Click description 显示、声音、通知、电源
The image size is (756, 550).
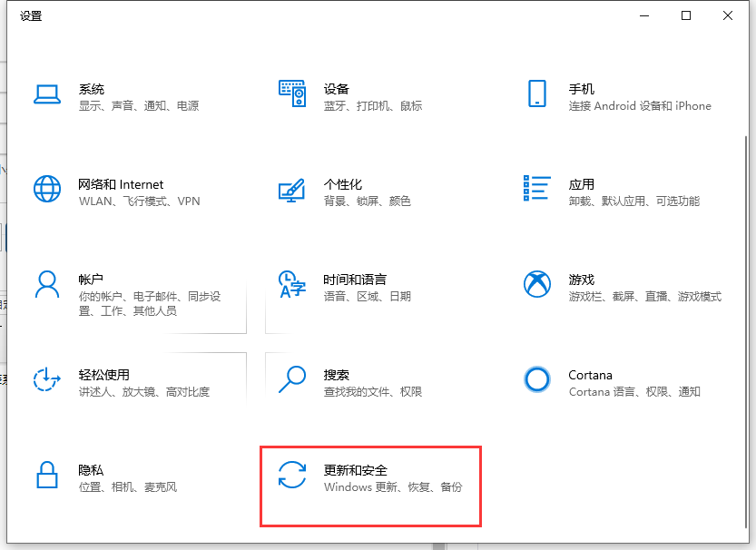point(139,106)
